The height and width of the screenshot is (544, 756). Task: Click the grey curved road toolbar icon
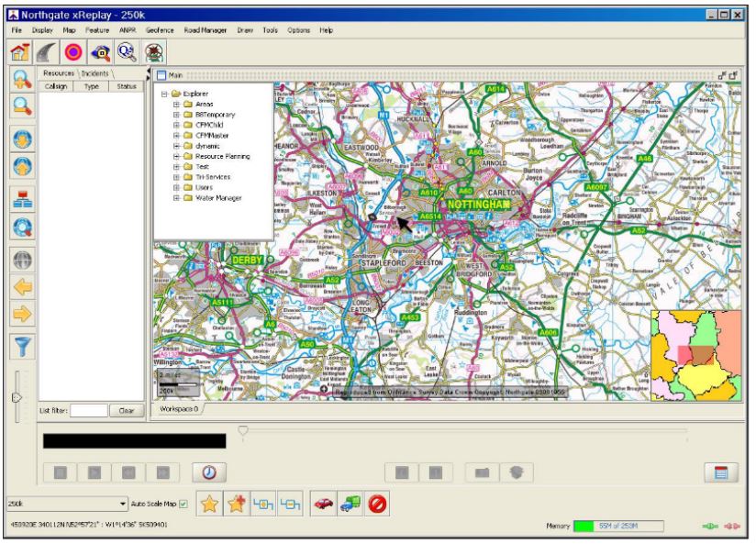47,52
